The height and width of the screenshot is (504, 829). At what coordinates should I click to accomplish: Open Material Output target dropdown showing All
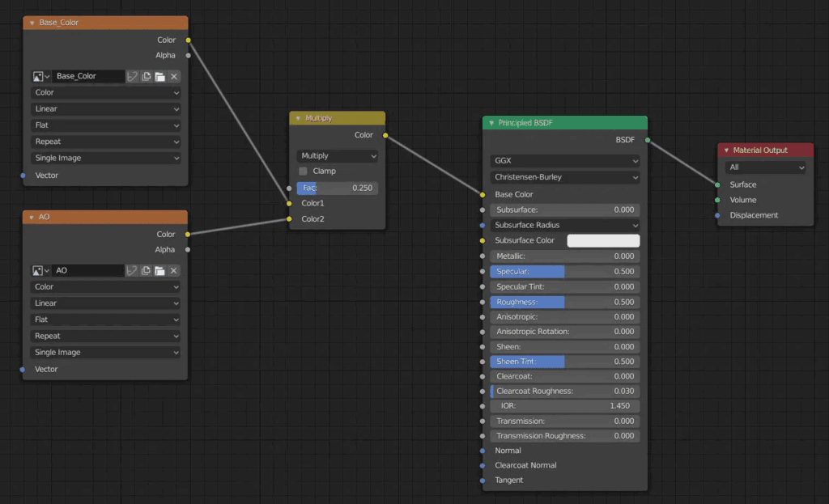[765, 167]
